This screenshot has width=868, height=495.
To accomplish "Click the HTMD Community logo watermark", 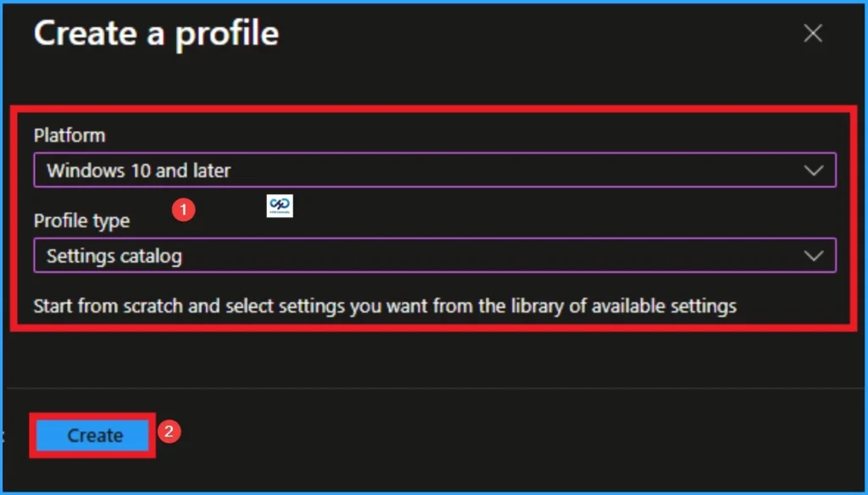I will pyautogui.click(x=280, y=205).
